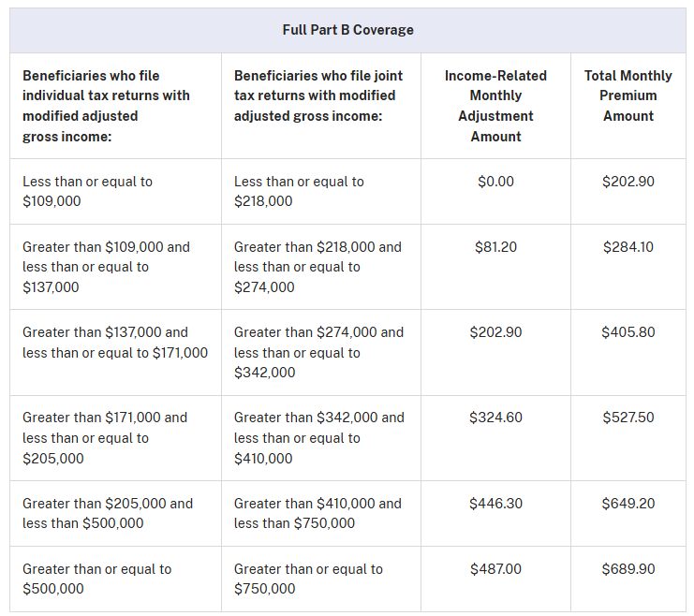Select the $202.90 total premium in first row
The width and height of the screenshot is (694, 616).
628,182
